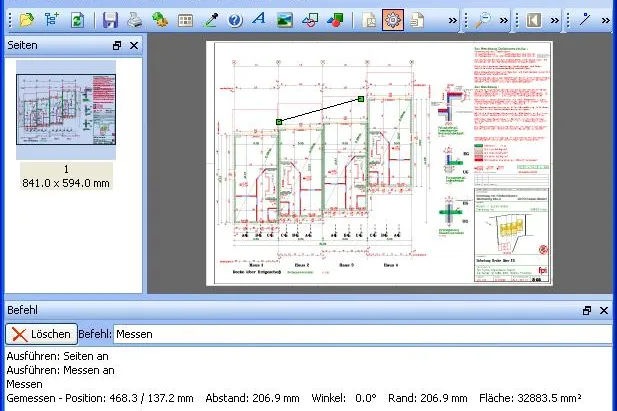Viewport: 617px width, 411px height.
Task: Click the table grid icon
Action: (x=185, y=20)
